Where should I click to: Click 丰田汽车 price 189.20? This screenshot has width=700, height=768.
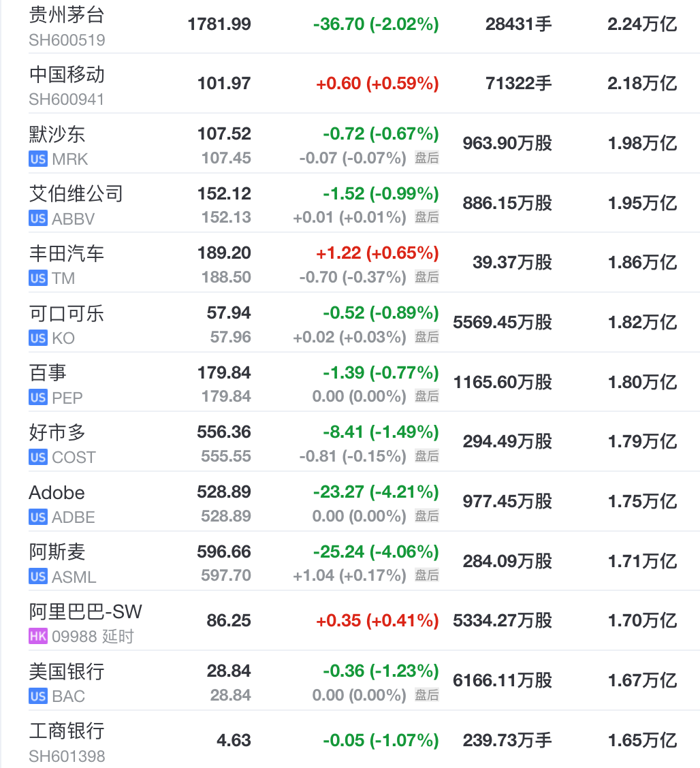224,253
